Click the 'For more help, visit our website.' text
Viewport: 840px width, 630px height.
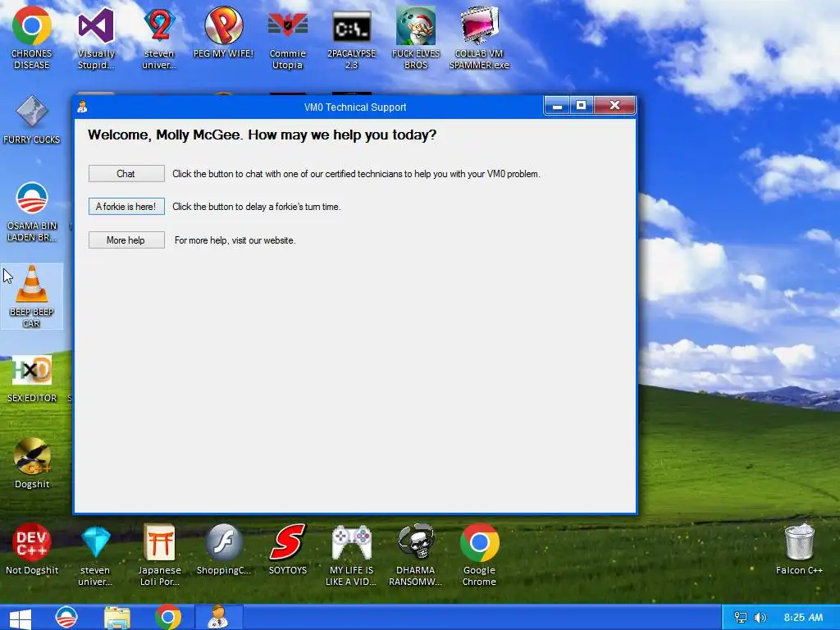pyautogui.click(x=235, y=240)
